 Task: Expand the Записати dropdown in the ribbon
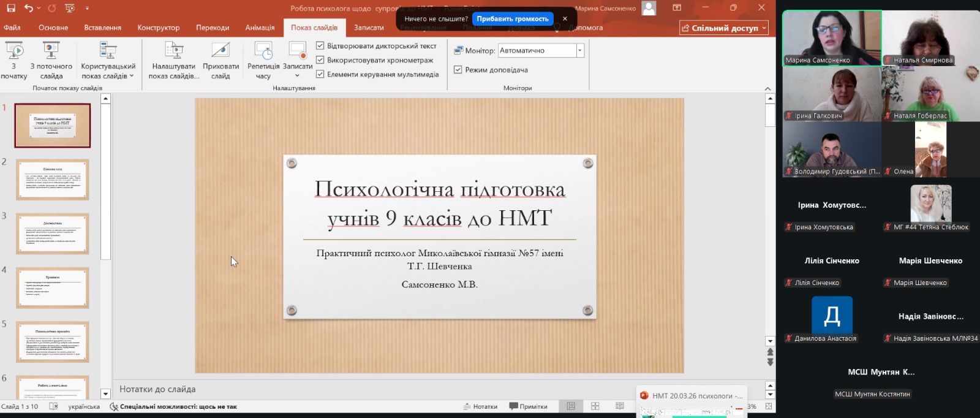coord(298,75)
